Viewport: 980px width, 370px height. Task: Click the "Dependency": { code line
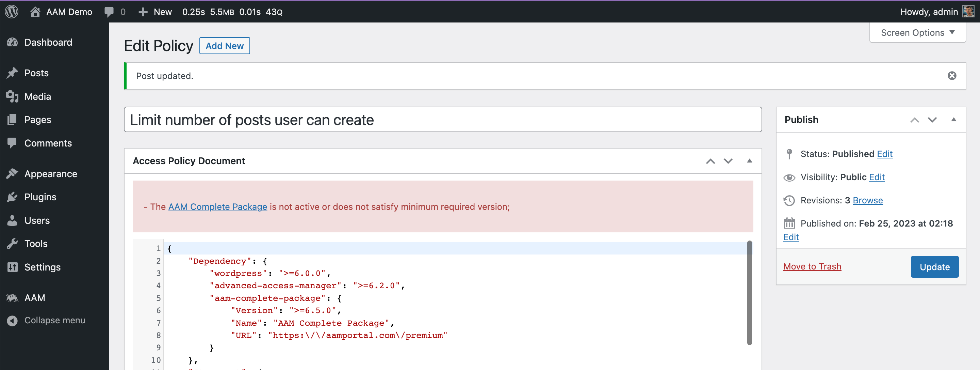click(228, 261)
